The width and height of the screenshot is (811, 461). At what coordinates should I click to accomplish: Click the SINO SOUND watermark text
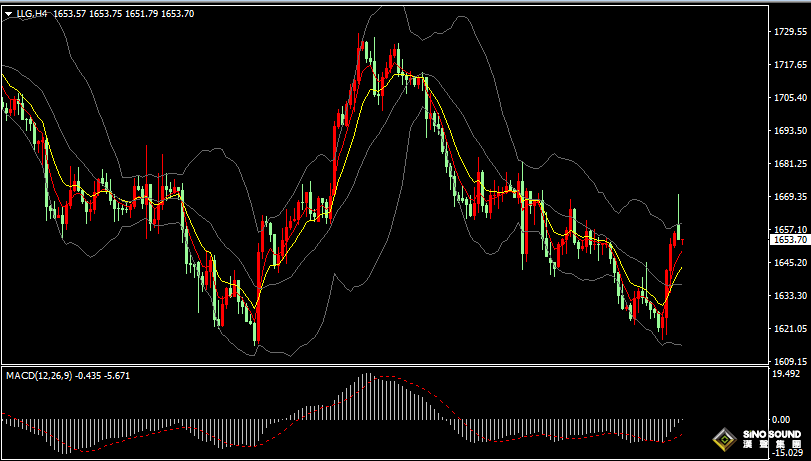[771, 434]
